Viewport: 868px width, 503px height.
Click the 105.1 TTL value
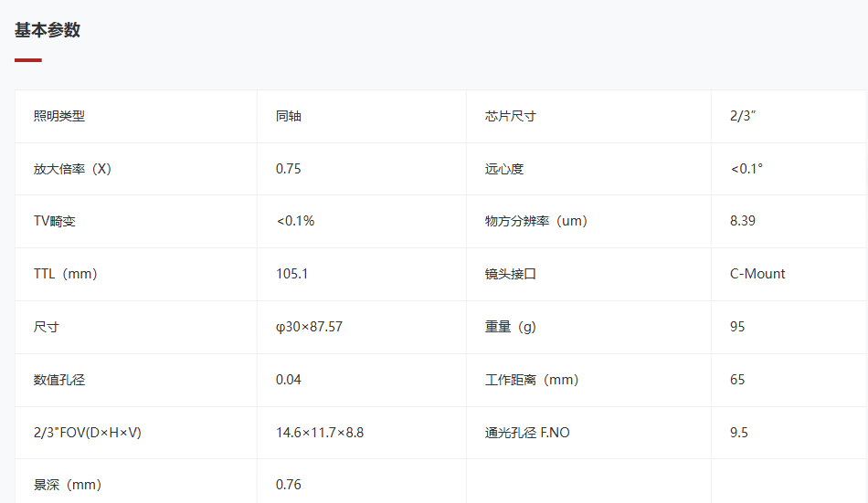(291, 274)
